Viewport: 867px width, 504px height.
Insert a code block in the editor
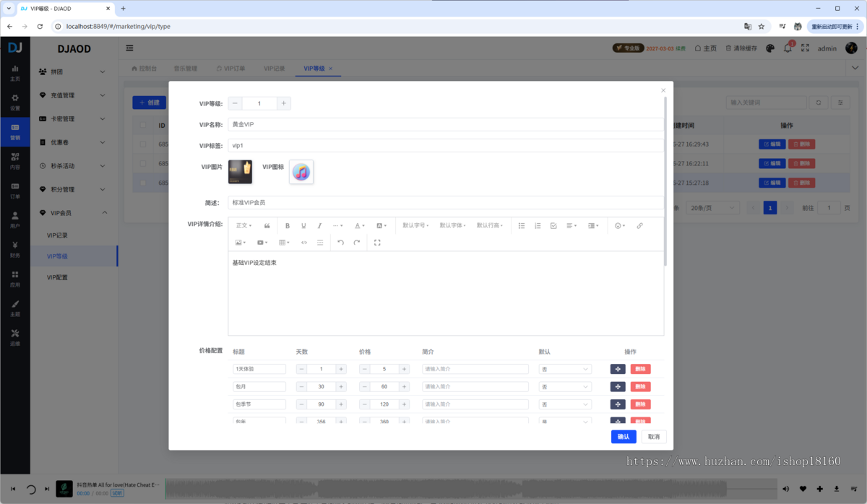[x=304, y=243]
